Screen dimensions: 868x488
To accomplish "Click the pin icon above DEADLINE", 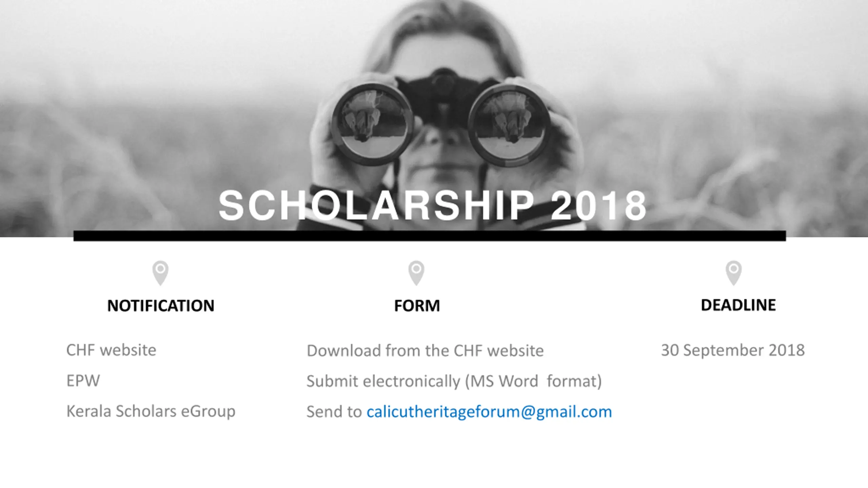I will coord(734,273).
